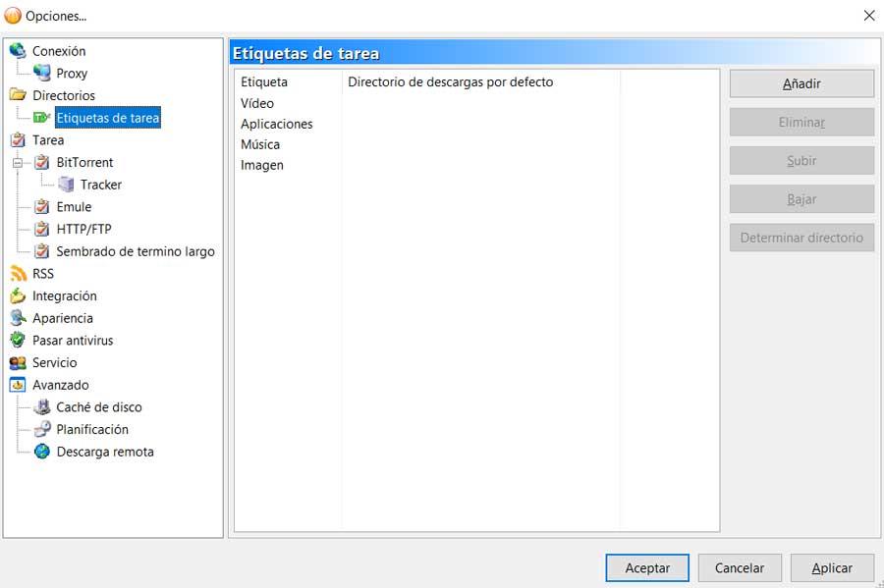Open the Tarea settings page
This screenshot has width=884, height=588.
[x=48, y=139]
